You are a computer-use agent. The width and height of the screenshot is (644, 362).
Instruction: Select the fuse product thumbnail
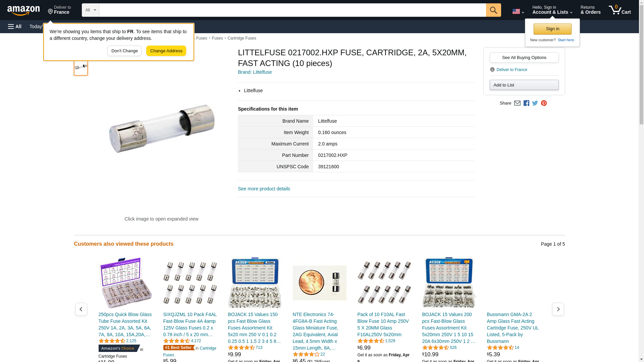click(81, 67)
